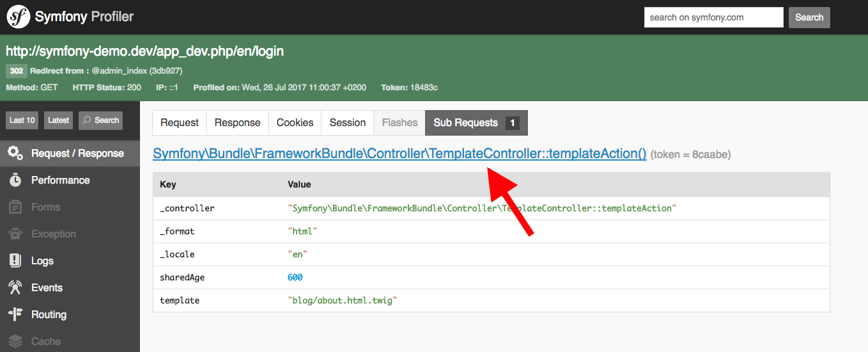Screen dimensions: 868x352
Task: Click the Latest button
Action: point(59,120)
